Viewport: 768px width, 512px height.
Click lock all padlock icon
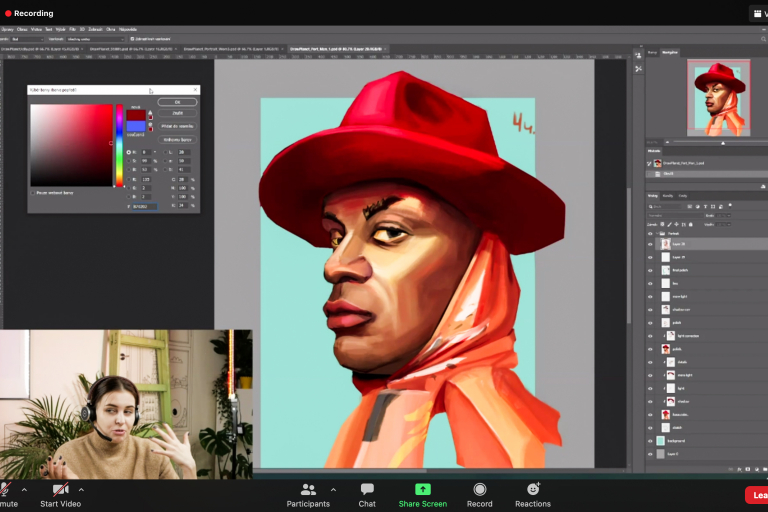691,224
